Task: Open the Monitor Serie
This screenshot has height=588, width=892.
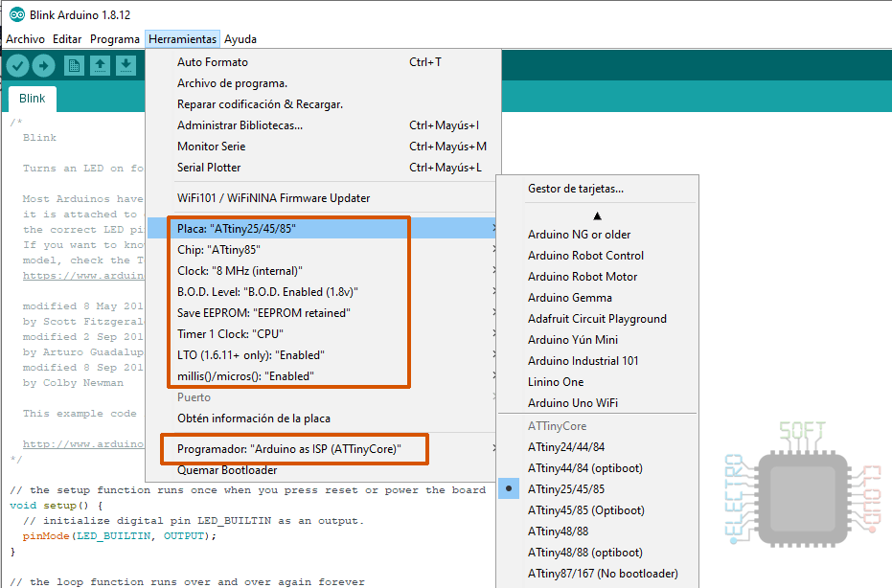Action: [322, 147]
